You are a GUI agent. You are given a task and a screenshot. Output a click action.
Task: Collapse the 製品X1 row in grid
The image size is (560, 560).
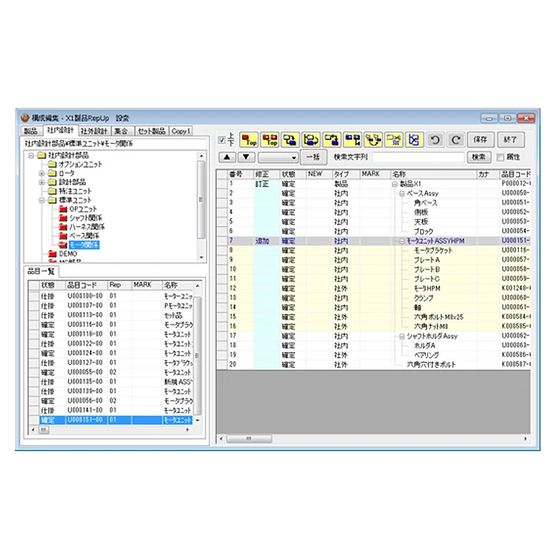[x=395, y=184]
